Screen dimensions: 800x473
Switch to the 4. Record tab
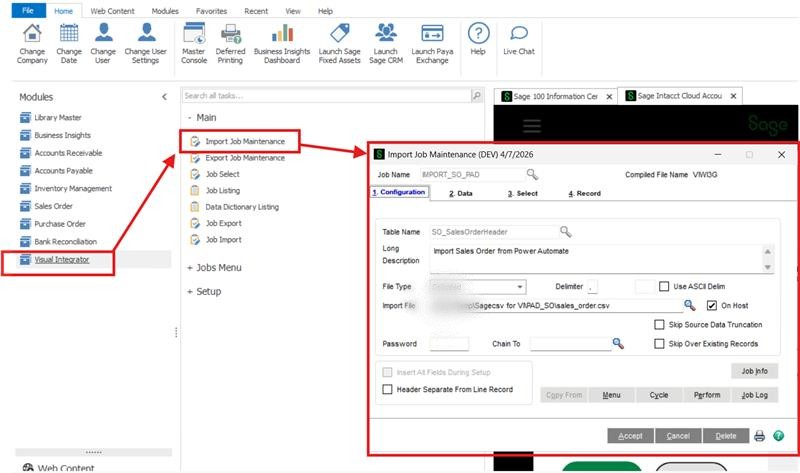click(585, 193)
